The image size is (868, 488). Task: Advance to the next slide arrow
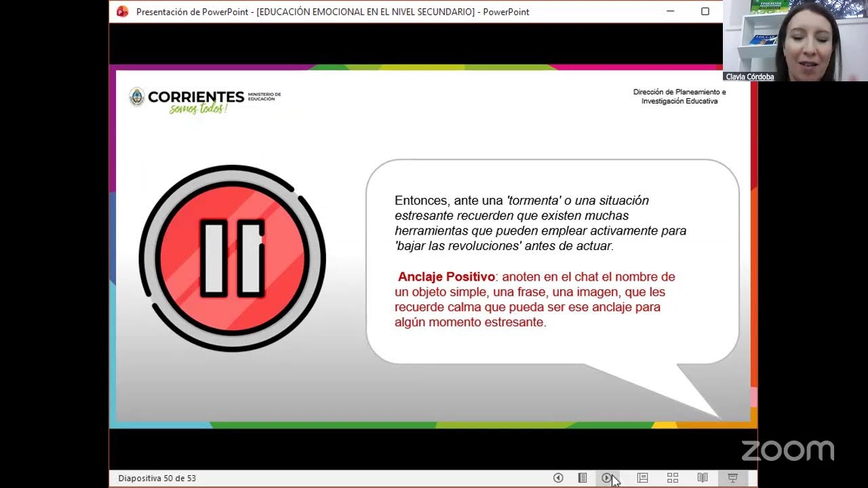(x=606, y=478)
